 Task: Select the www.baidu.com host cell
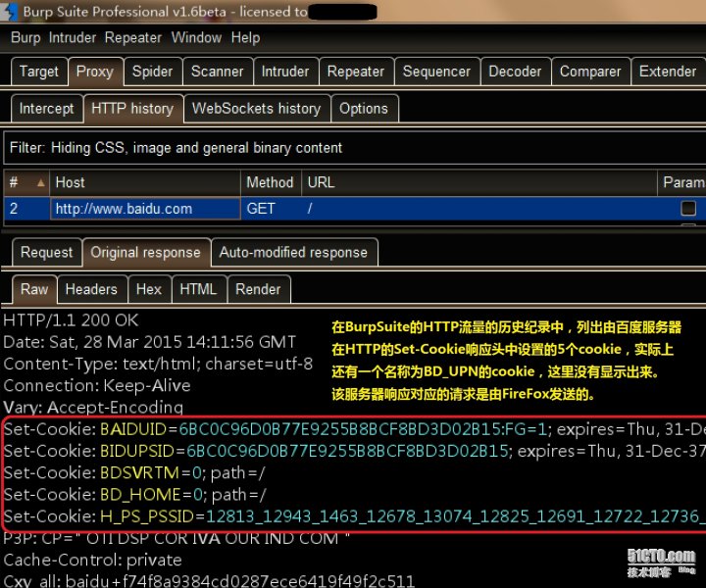(145, 209)
